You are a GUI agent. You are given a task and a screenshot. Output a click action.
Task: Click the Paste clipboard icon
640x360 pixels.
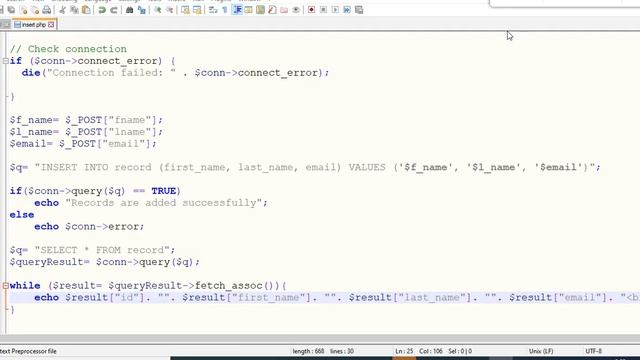(86, 10)
